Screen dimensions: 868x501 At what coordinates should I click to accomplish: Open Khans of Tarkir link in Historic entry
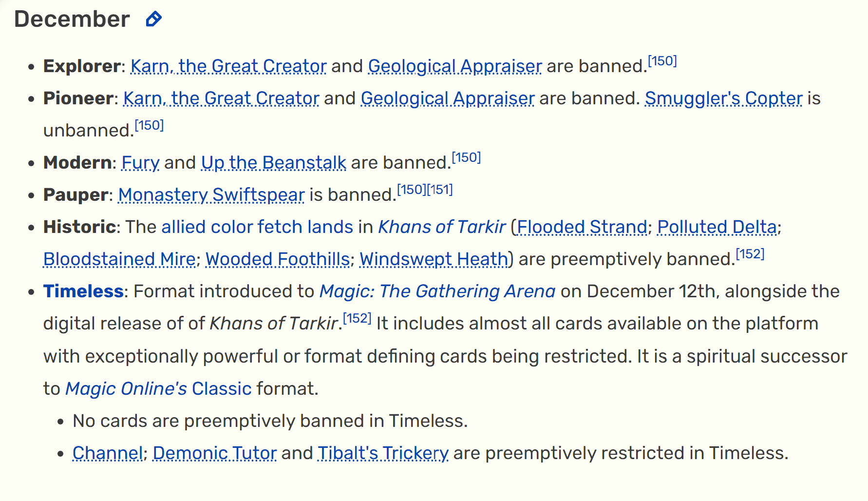coord(442,227)
